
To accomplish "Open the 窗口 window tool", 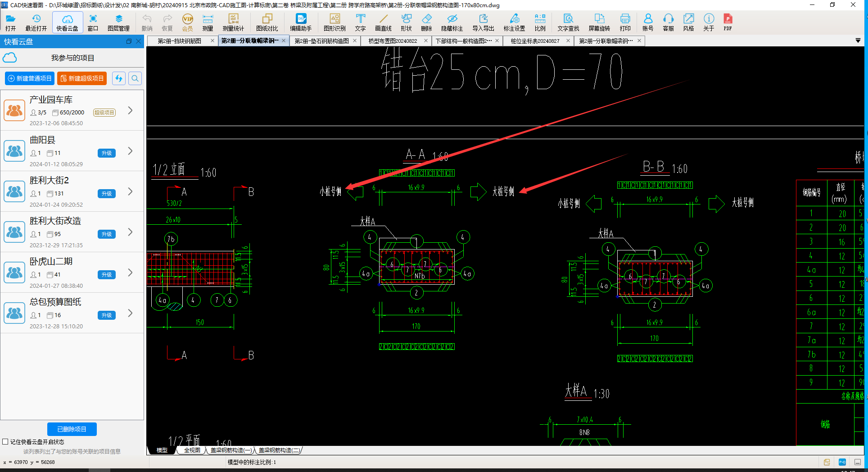I will click(x=93, y=22).
